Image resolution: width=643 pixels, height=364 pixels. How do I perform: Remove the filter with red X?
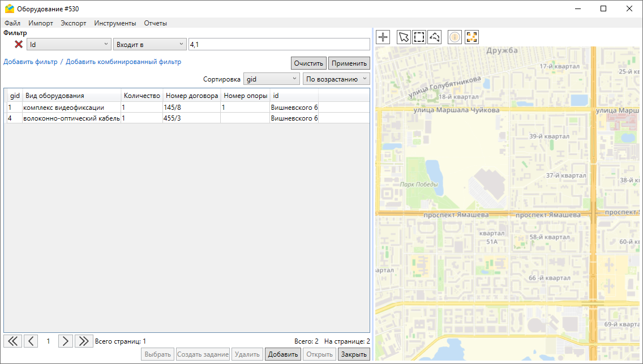click(19, 44)
